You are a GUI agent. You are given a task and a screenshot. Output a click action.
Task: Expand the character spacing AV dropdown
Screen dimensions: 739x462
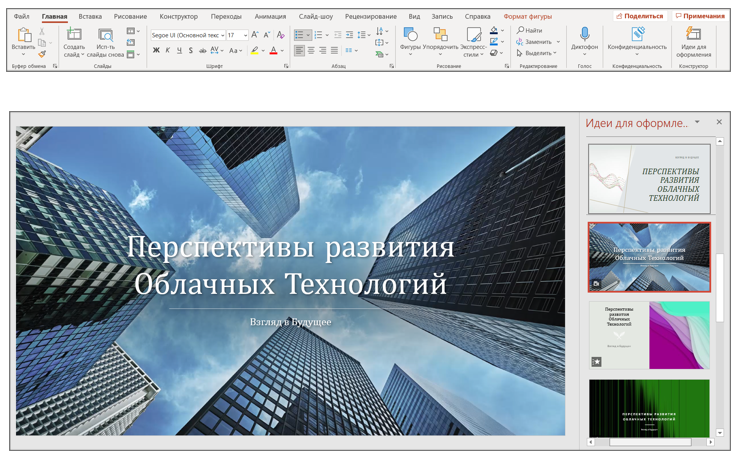(222, 50)
